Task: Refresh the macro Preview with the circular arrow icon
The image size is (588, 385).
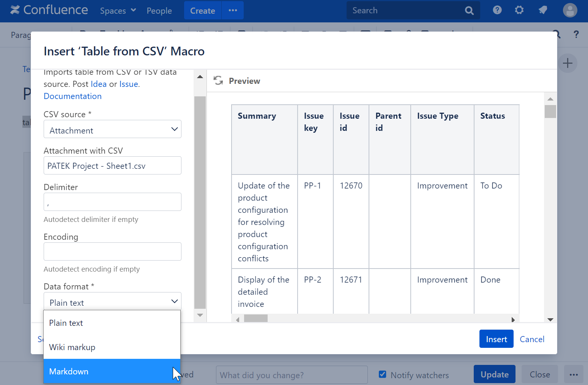Action: (x=218, y=80)
